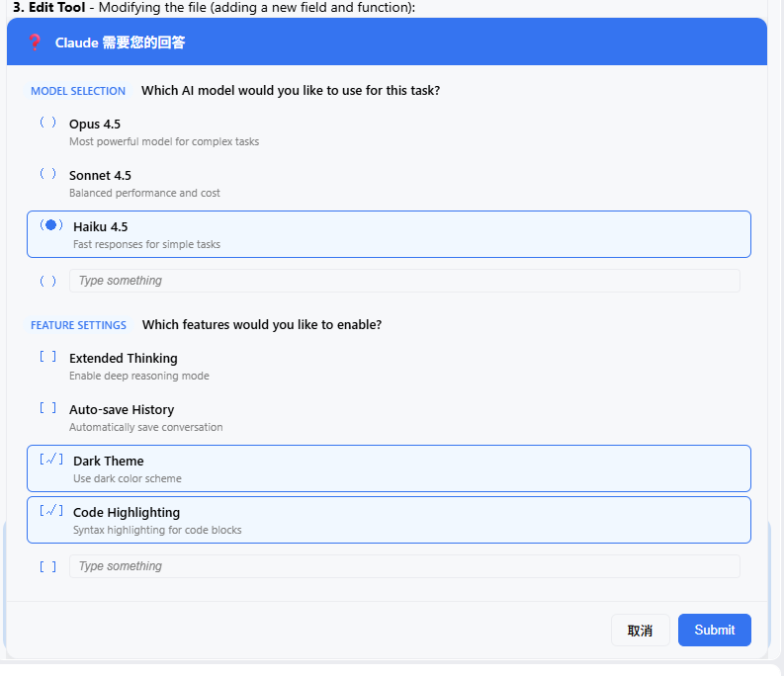Click the 取消 cancel button
The width and height of the screenshot is (784, 676).
pos(640,630)
